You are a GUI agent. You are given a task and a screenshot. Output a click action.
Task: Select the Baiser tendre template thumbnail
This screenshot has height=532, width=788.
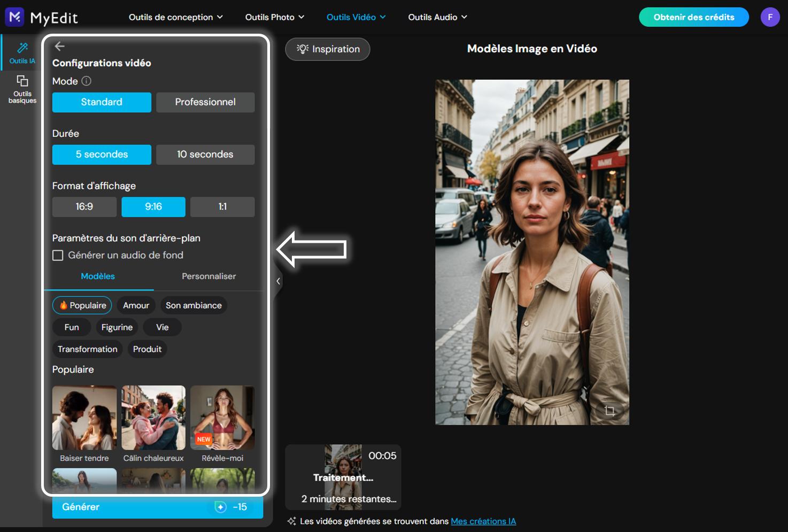[84, 418]
